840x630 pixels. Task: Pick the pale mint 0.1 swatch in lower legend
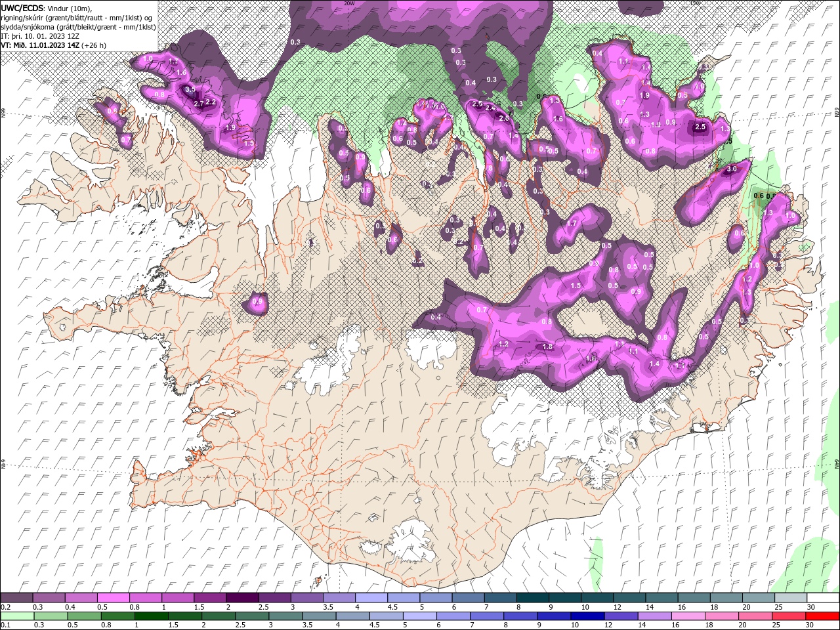(16, 616)
